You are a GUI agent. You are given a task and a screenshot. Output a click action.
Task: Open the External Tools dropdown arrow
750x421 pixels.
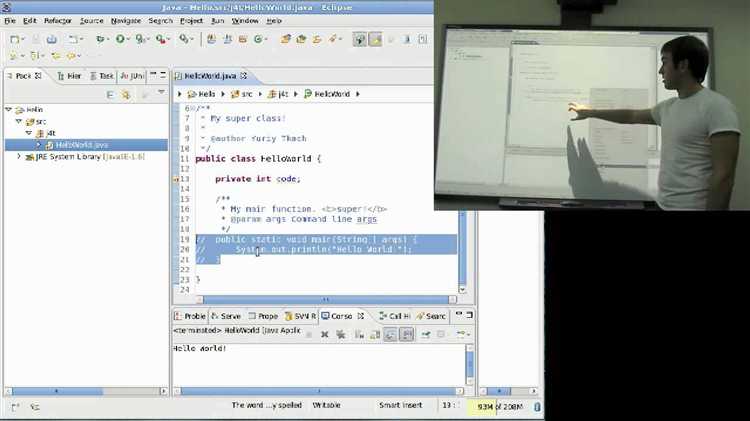point(168,39)
